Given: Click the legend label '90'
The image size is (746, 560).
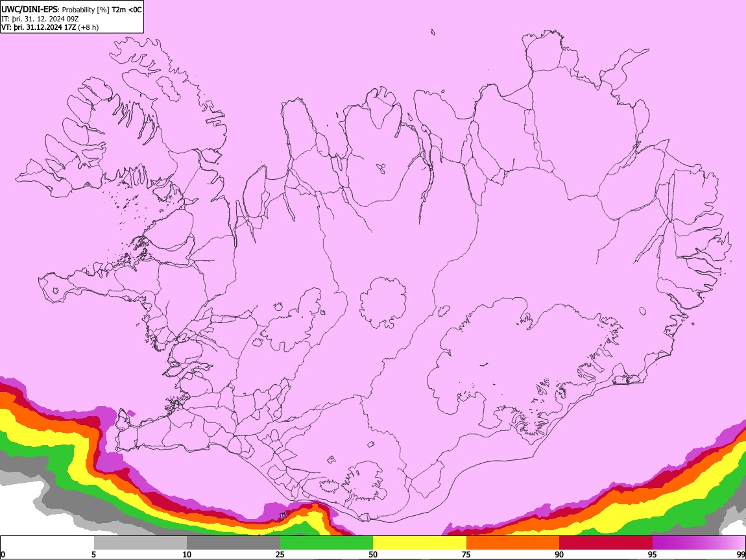Looking at the screenshot, I should tap(559, 554).
